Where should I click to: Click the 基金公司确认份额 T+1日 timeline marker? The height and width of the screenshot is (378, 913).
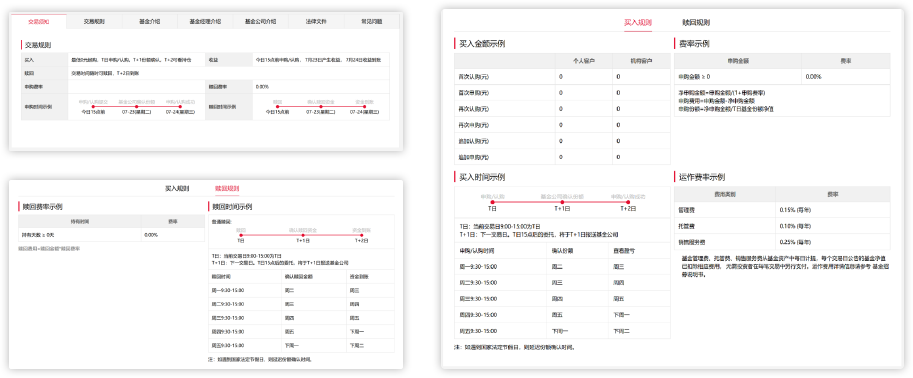tap(562, 202)
